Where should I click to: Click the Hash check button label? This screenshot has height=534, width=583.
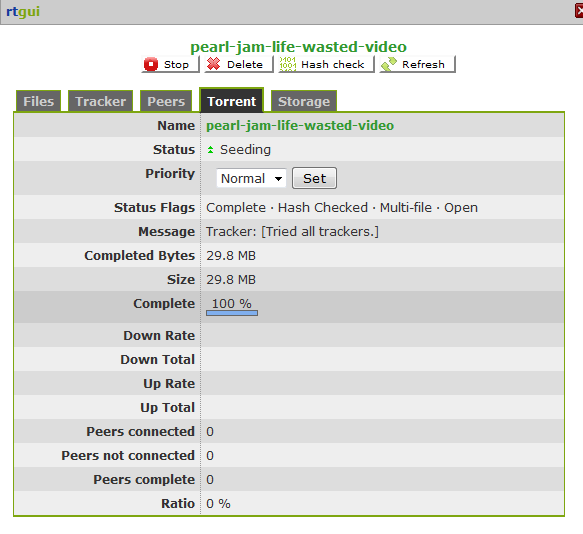(332, 64)
